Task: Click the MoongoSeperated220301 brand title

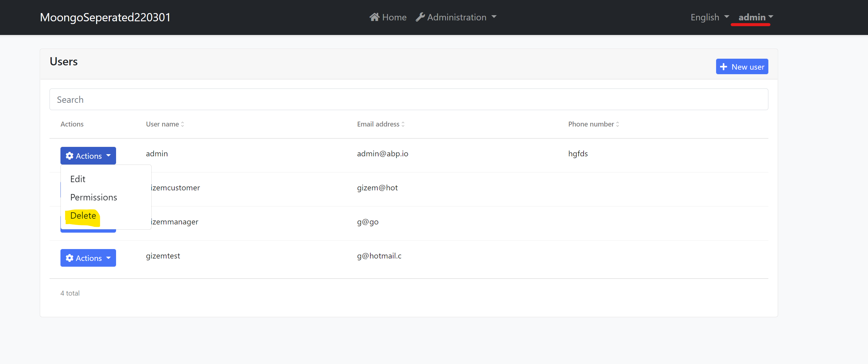Action: tap(105, 17)
